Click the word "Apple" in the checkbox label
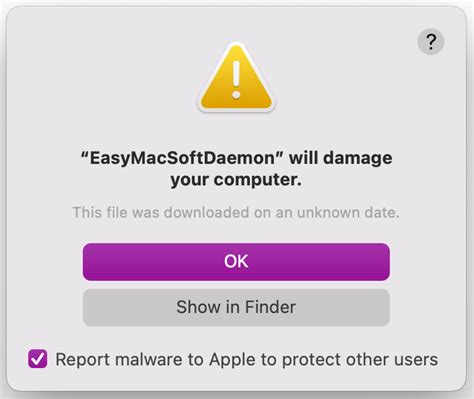 (233, 360)
